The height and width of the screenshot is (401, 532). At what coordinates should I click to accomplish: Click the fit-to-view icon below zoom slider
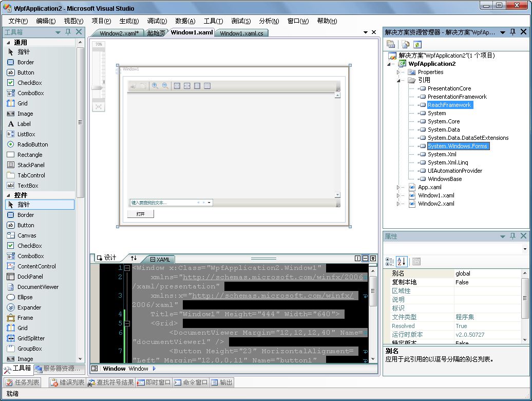98,106
